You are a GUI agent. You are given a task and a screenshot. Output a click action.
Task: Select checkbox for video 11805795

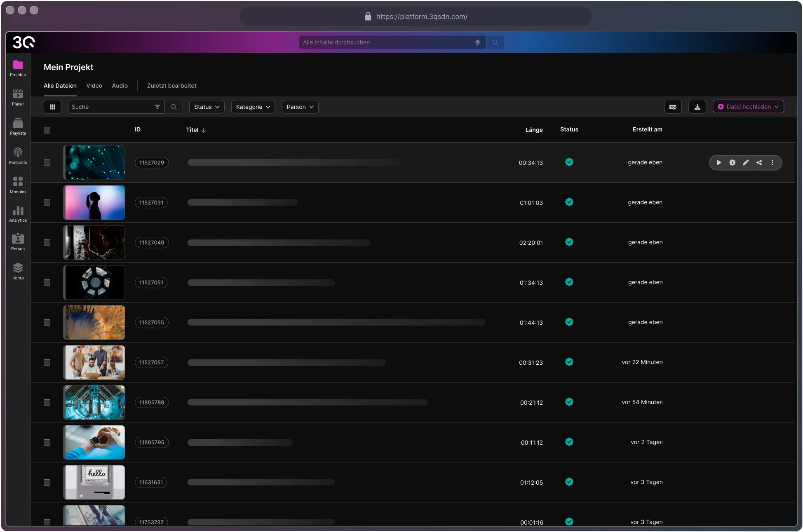[x=47, y=443]
